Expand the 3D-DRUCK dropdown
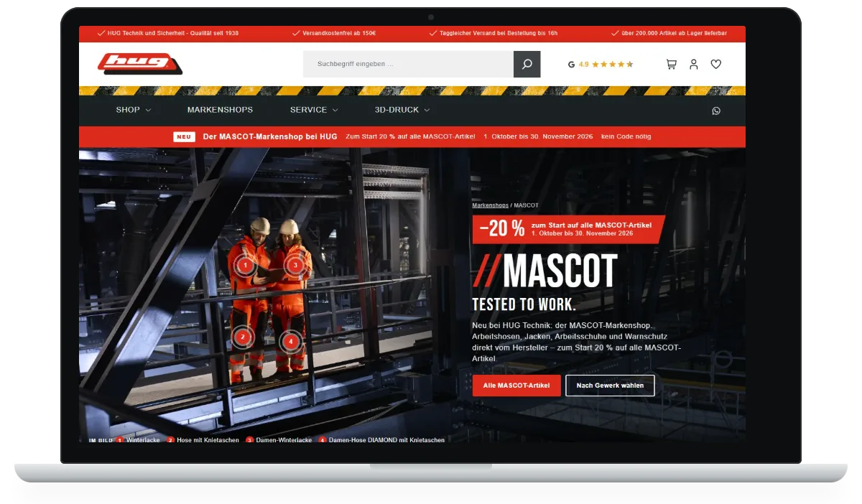 [x=402, y=110]
